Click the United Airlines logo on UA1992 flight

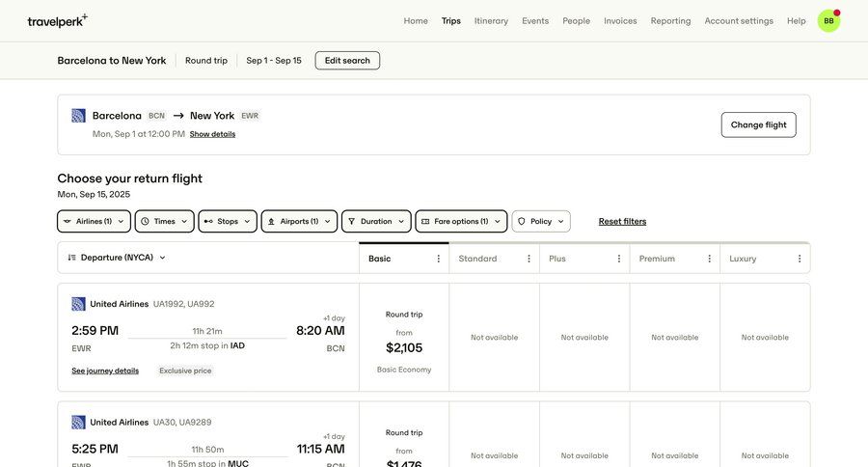coord(79,304)
